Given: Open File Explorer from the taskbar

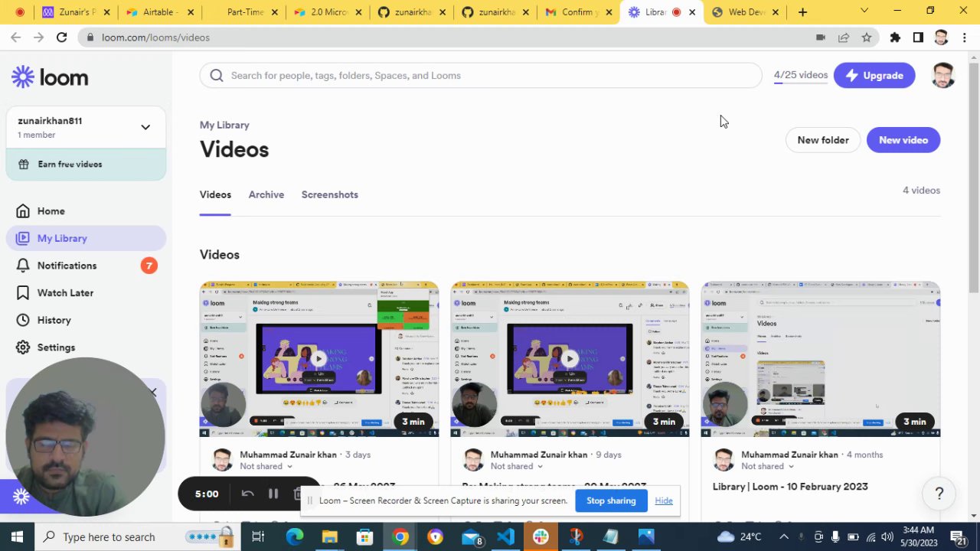Looking at the screenshot, I should tap(329, 536).
